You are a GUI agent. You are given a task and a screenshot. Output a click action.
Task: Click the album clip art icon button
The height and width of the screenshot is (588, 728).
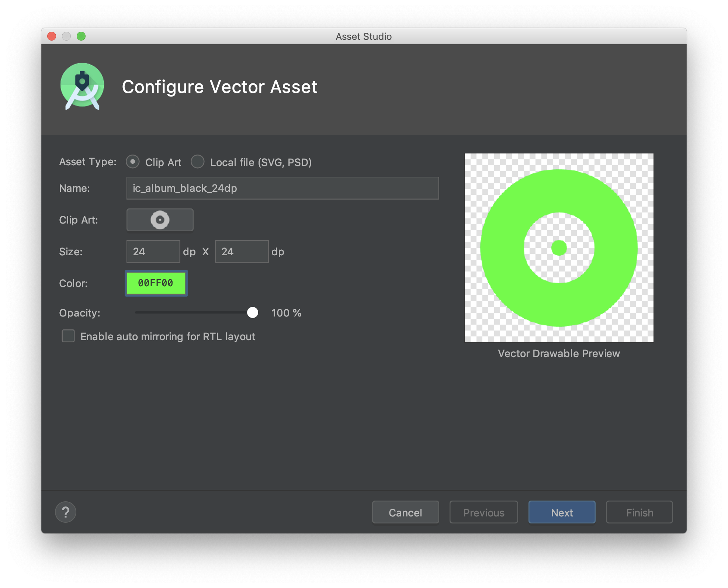pos(160,220)
